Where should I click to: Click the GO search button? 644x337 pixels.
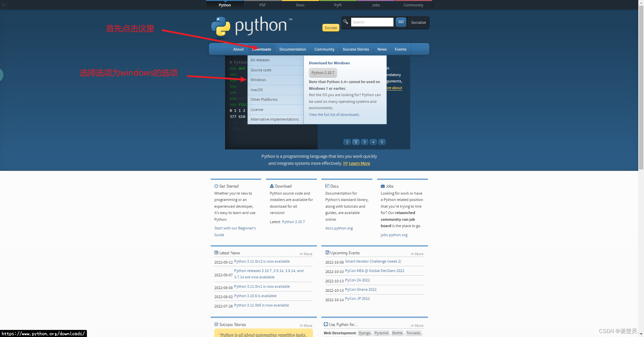401,22
